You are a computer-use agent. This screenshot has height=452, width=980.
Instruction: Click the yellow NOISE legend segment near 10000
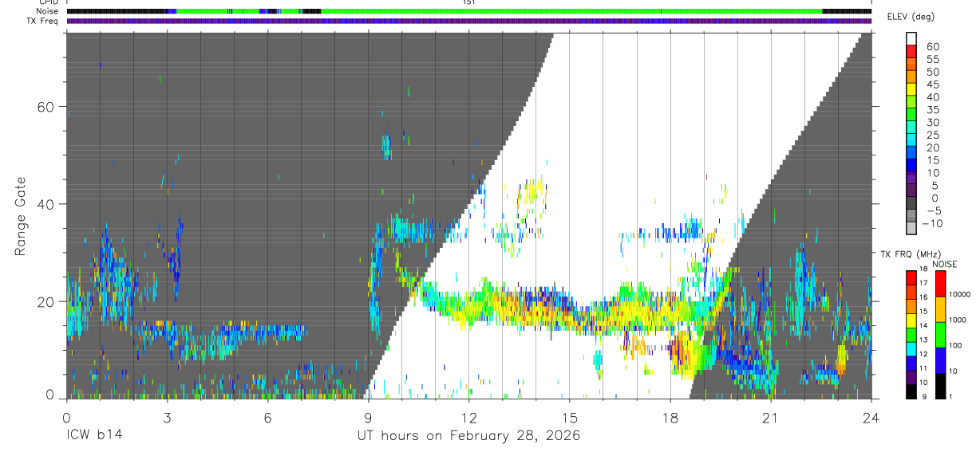click(x=940, y=309)
